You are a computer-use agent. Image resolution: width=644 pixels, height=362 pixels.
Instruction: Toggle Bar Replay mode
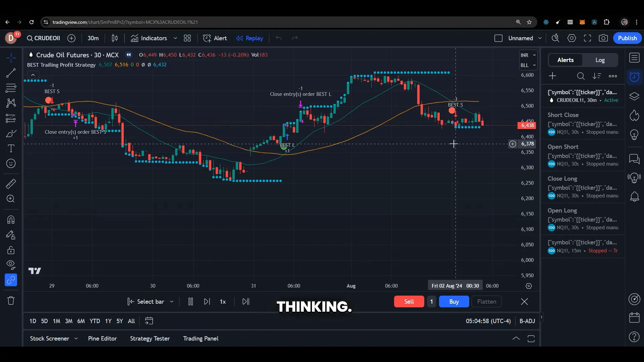(250, 38)
